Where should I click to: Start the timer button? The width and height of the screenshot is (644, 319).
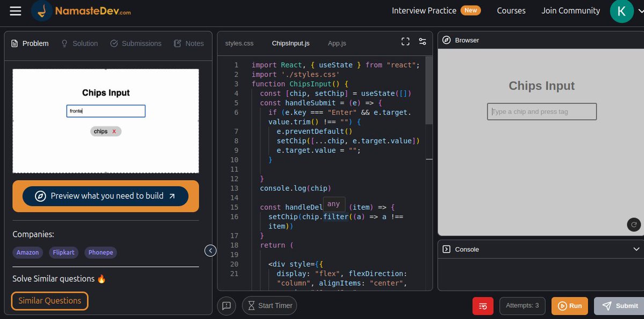(269, 306)
